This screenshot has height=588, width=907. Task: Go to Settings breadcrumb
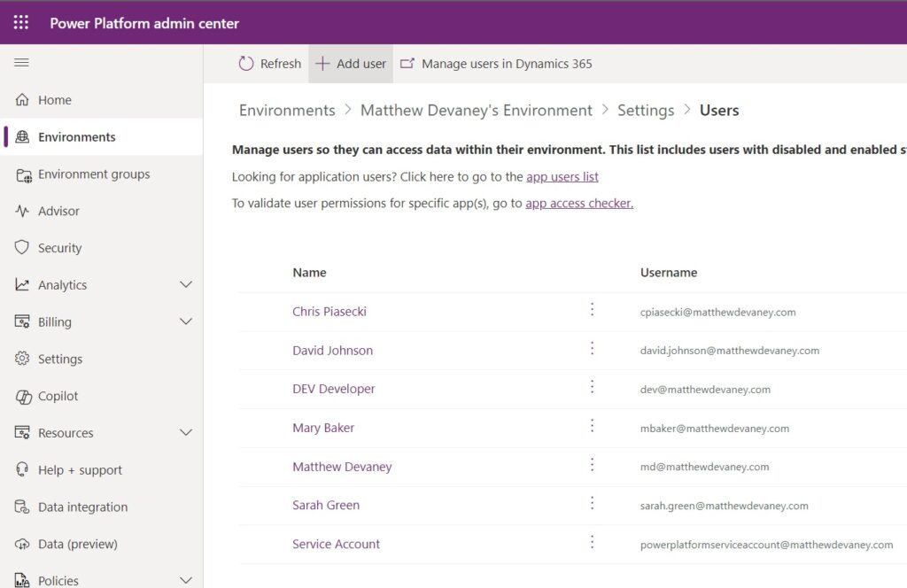coord(646,110)
